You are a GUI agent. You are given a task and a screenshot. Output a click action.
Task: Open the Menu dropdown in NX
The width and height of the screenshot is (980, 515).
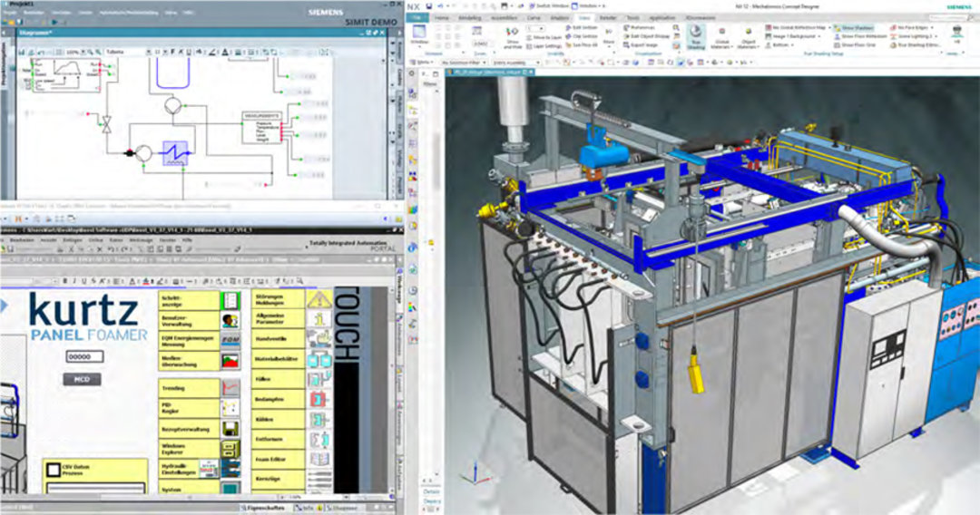tap(423, 63)
